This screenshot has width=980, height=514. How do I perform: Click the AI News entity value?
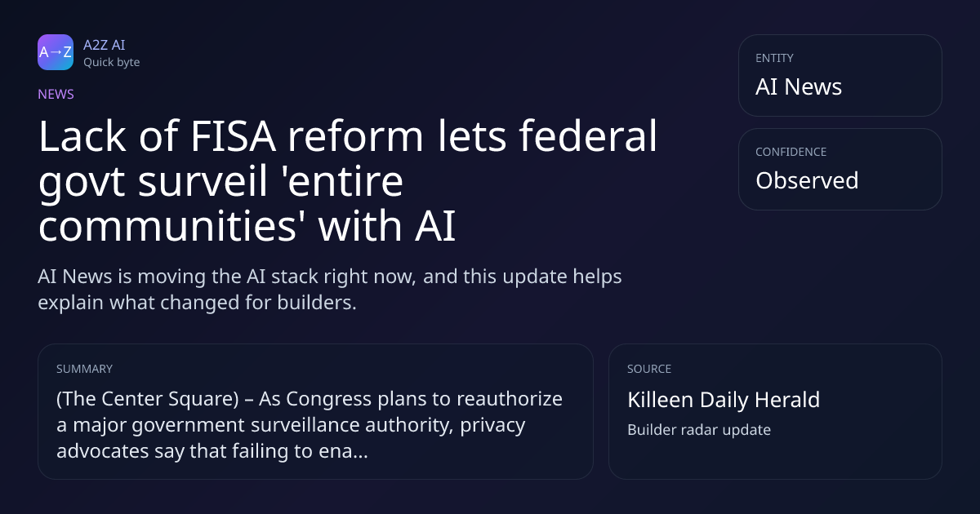(799, 87)
